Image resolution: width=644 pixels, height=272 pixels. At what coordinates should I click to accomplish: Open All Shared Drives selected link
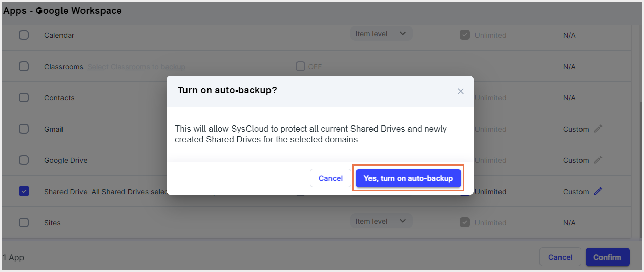coord(128,192)
